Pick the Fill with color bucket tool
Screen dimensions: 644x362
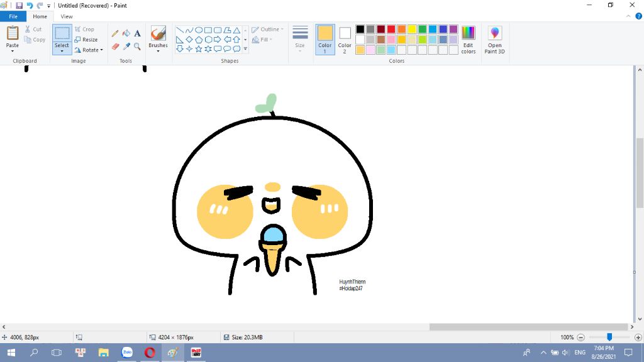pos(126,33)
